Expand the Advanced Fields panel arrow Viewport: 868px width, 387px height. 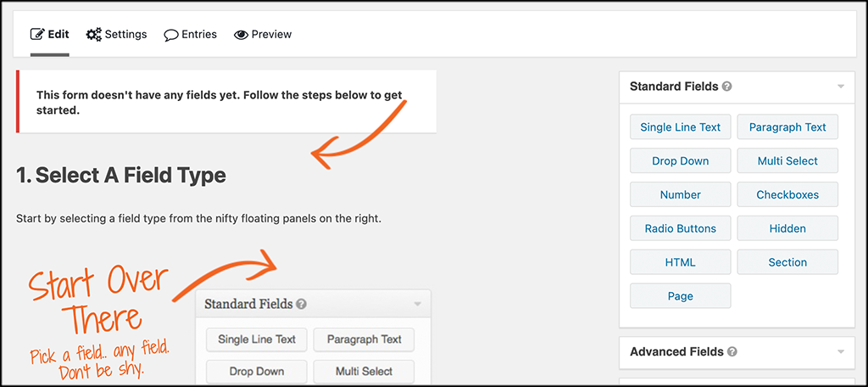pos(840,351)
